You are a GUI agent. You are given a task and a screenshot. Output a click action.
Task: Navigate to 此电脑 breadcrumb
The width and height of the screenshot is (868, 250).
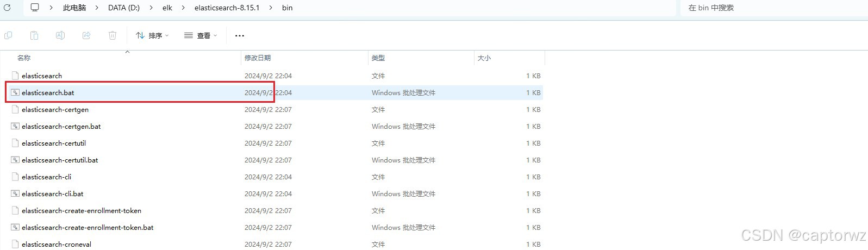coord(74,8)
